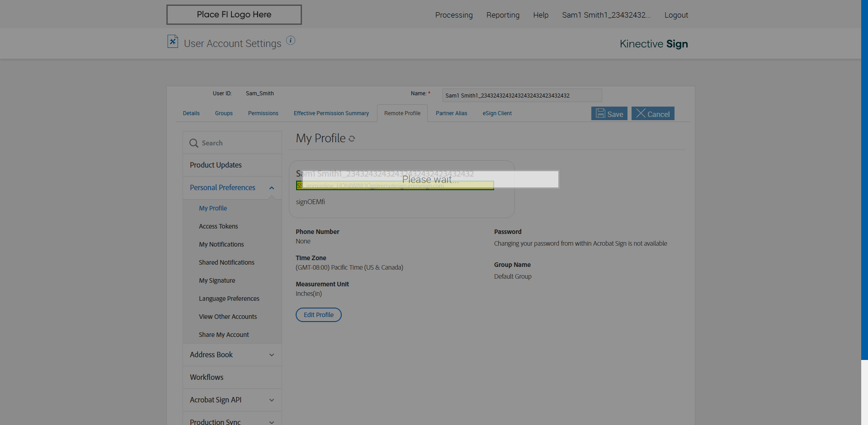
Task: Click the Default Group text
Action: [x=513, y=276]
